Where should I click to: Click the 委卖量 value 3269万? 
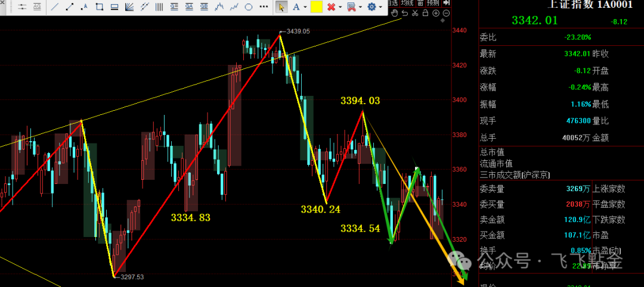point(578,189)
